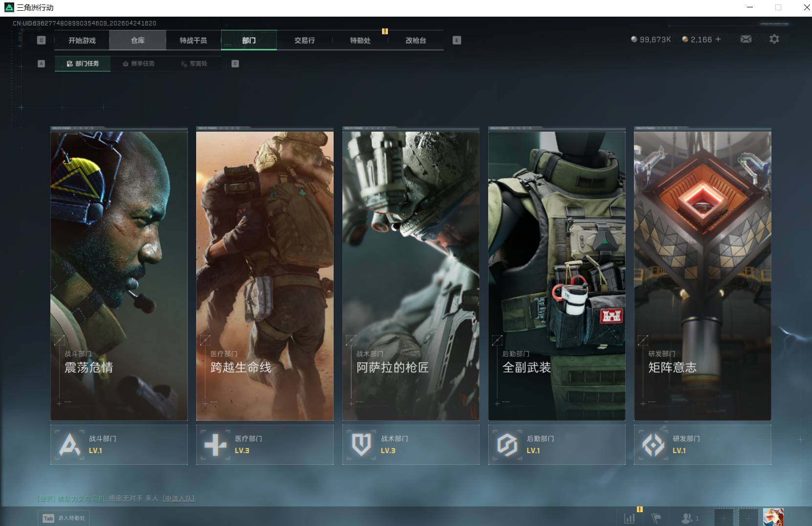The image size is (812, 526).
Task: Click the empty squad slot next to avatar
Action: (748, 517)
